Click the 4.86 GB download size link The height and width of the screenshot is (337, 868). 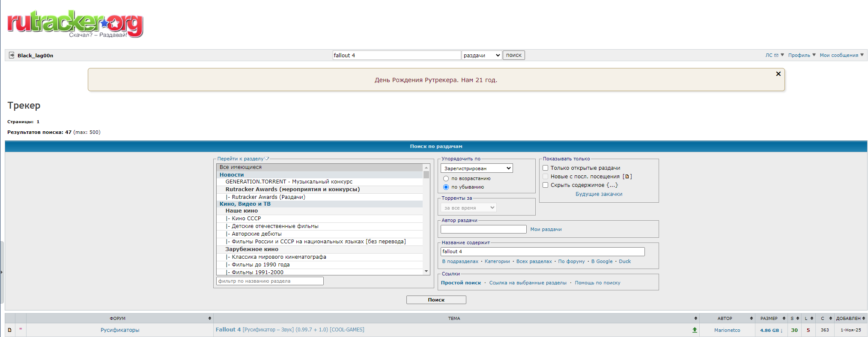click(x=771, y=330)
